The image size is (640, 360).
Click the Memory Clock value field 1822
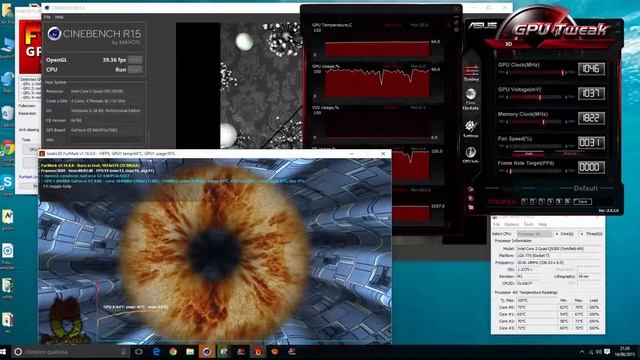pyautogui.click(x=591, y=118)
